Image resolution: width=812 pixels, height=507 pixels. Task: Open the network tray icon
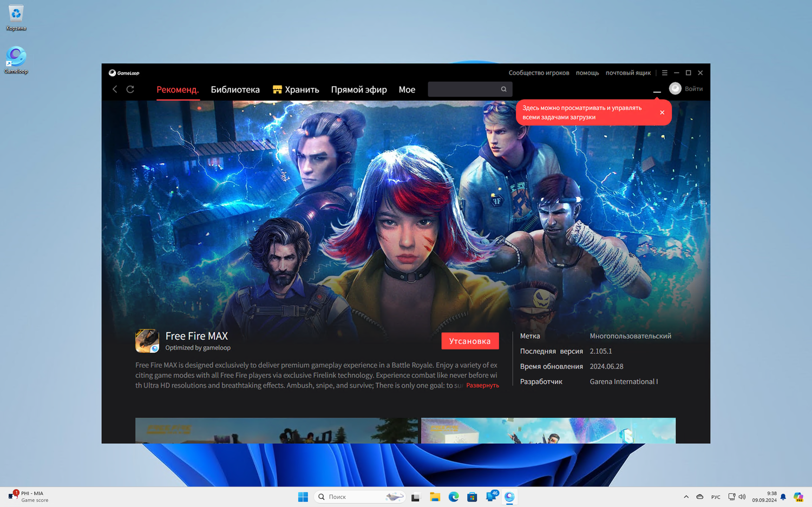pos(731,497)
